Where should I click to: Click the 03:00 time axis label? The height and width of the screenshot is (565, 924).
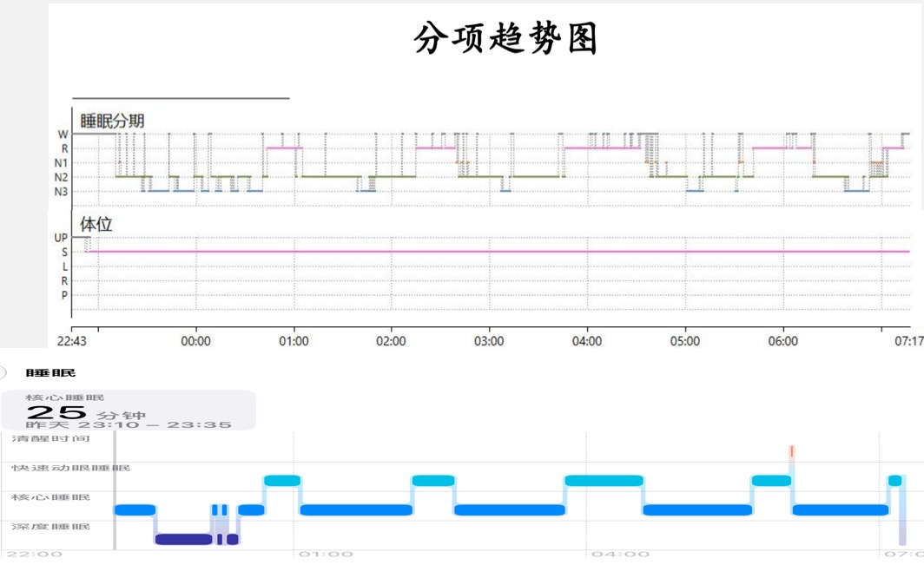pyautogui.click(x=489, y=341)
